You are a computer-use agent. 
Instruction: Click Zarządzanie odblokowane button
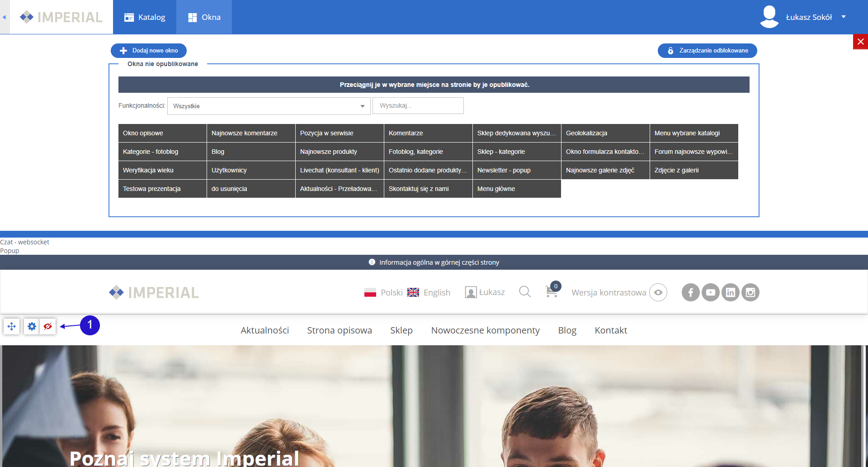pyautogui.click(x=707, y=51)
